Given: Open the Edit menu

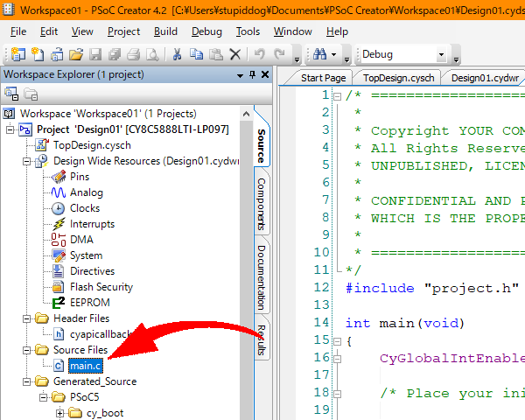Looking at the screenshot, I should tap(49, 31).
